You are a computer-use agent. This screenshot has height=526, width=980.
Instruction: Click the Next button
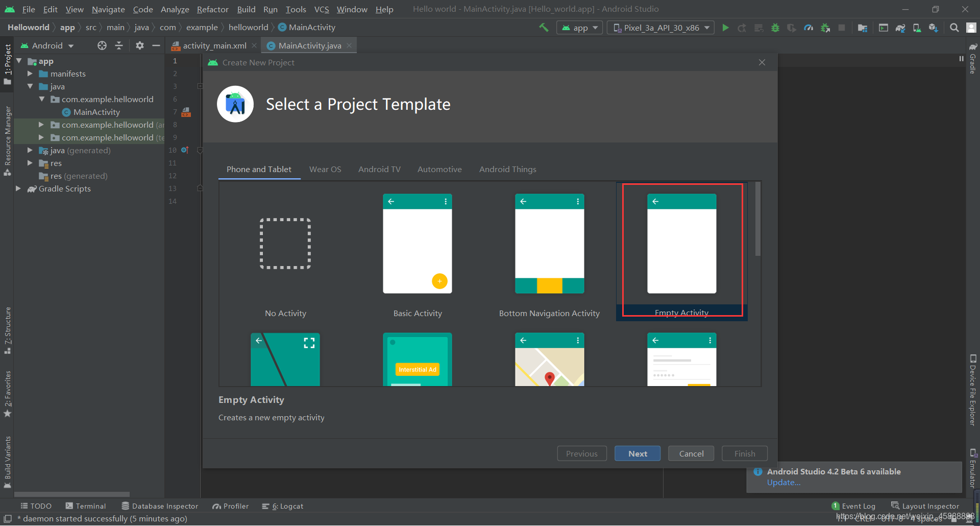[638, 453]
